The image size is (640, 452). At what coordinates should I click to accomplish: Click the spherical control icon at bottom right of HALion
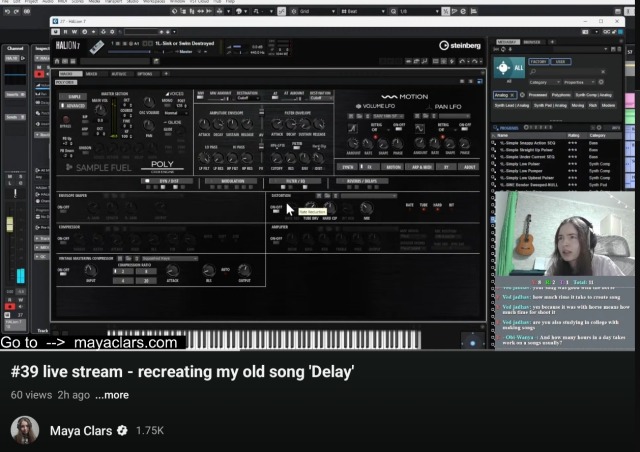472,343
